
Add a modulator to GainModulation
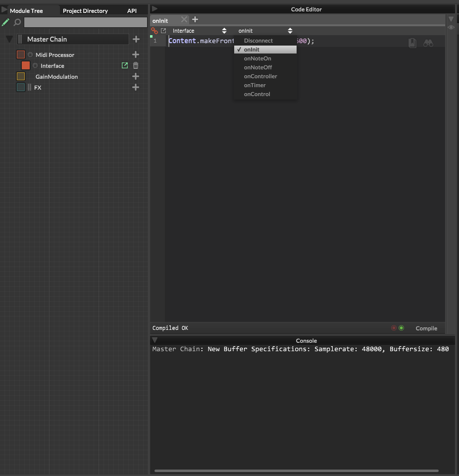[x=136, y=76]
